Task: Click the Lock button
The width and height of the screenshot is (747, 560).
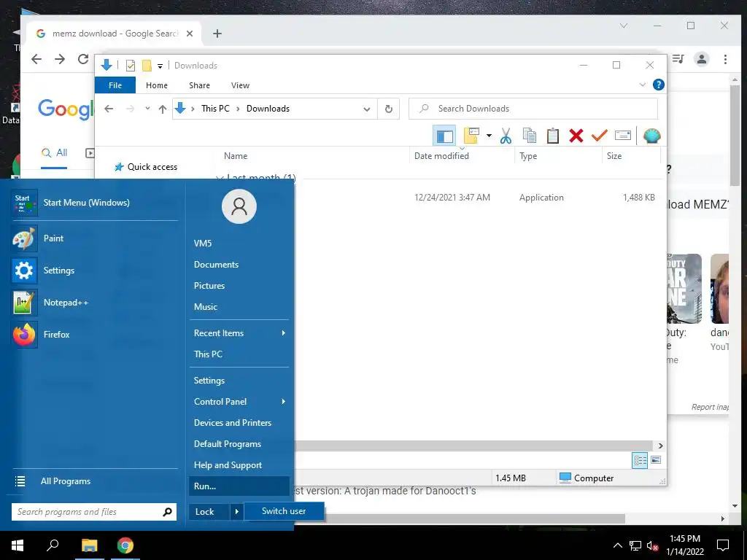Action: (209, 512)
